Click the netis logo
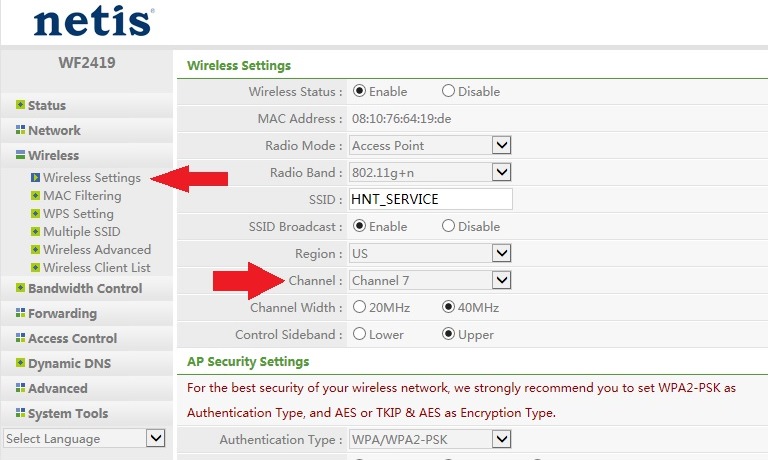The image size is (780, 460). click(x=93, y=22)
